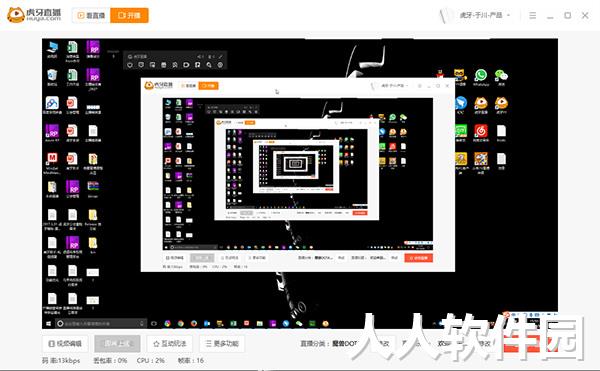Open the hamburger main menu icon
This screenshot has width=600, height=371.
coord(532,16)
